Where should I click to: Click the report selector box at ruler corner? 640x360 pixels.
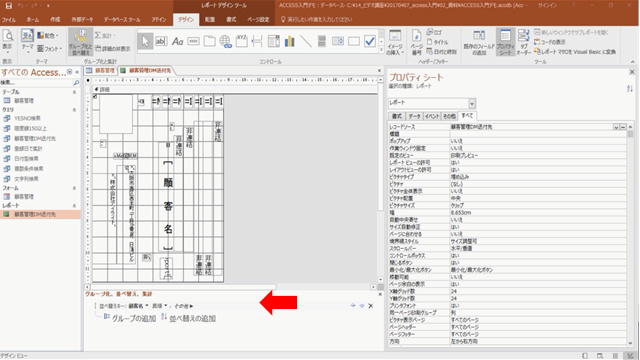click(x=88, y=80)
